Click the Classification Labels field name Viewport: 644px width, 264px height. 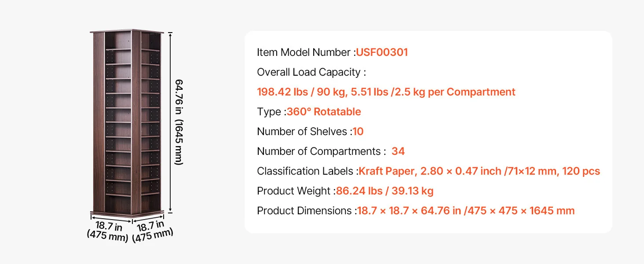click(307, 171)
